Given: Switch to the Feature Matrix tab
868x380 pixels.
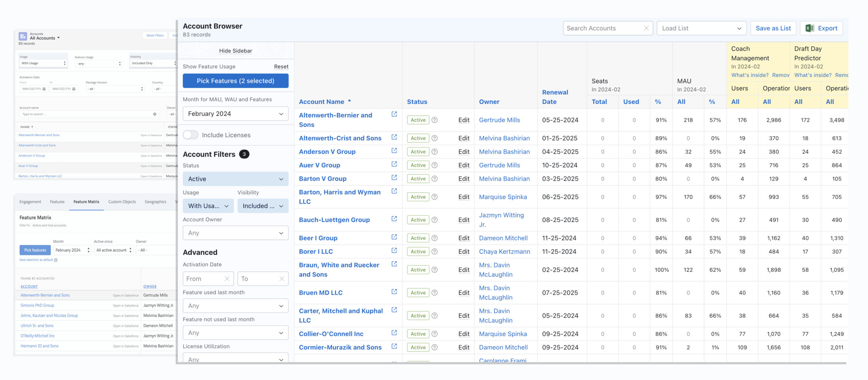Looking at the screenshot, I should click(x=86, y=202).
